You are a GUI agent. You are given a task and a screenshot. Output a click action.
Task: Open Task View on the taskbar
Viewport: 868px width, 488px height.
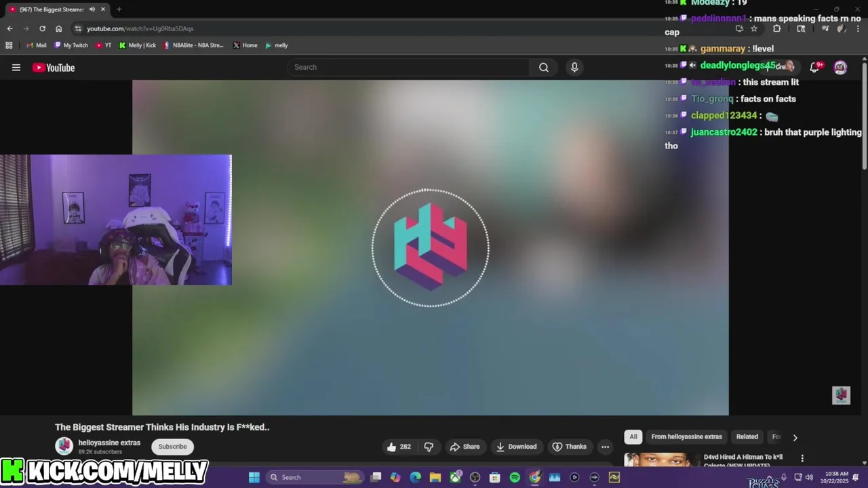pos(376,477)
